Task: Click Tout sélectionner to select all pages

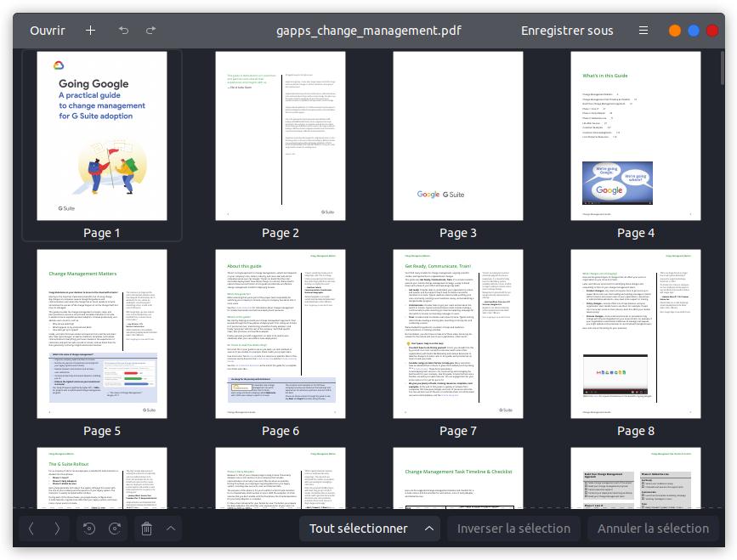Action: [358, 529]
